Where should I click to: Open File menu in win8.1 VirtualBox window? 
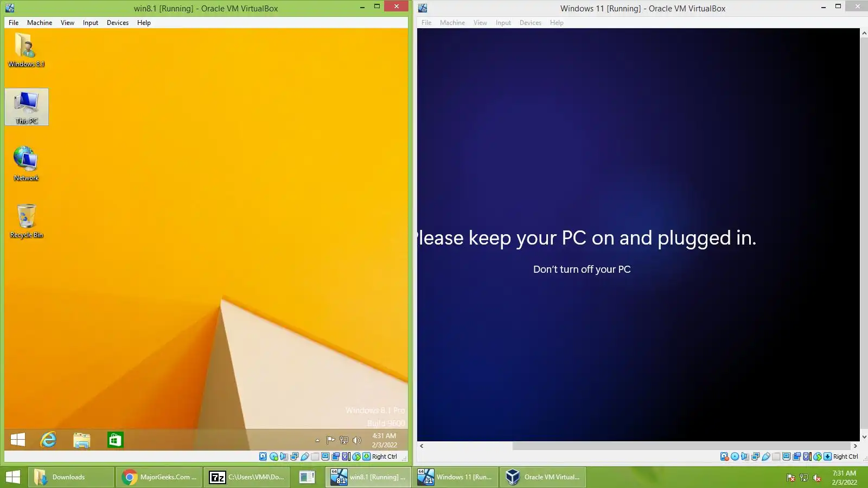[14, 23]
